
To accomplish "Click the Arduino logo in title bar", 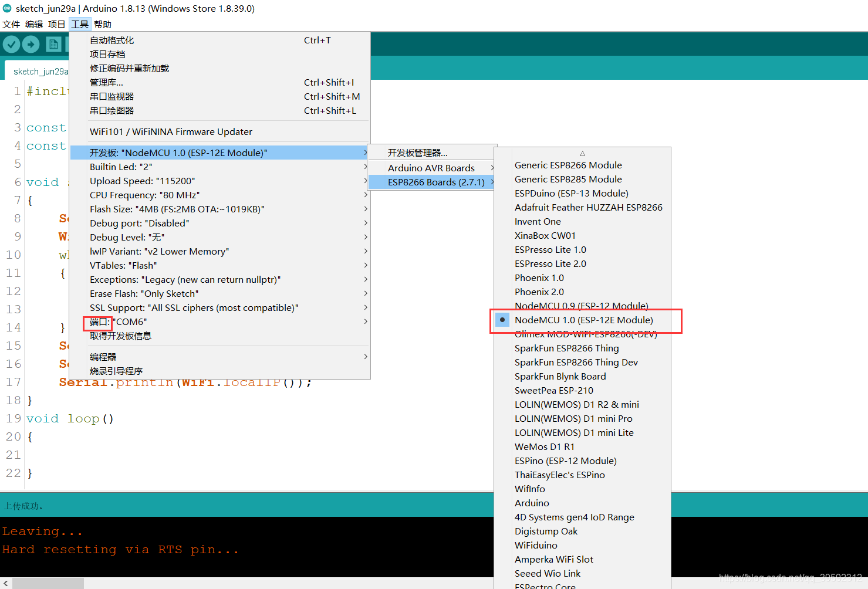I will click(7, 8).
